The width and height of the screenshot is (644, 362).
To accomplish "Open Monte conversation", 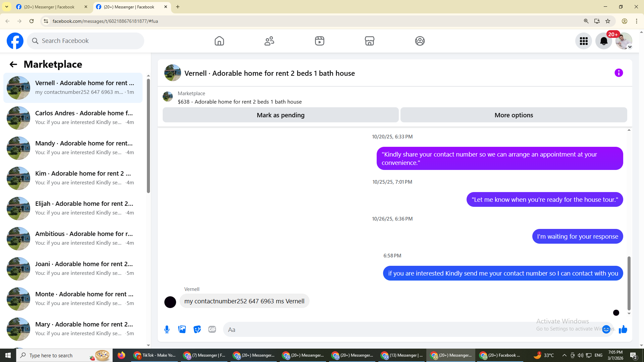I will [73, 299].
